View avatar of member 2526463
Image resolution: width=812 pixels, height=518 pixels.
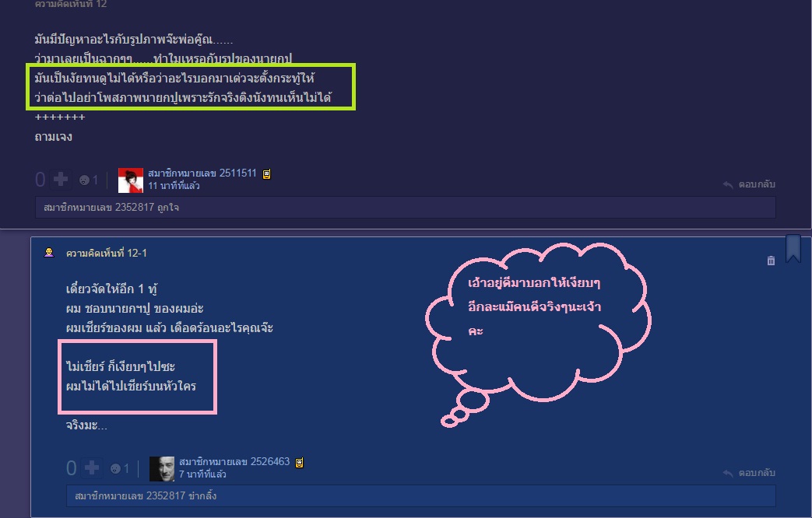click(x=162, y=469)
